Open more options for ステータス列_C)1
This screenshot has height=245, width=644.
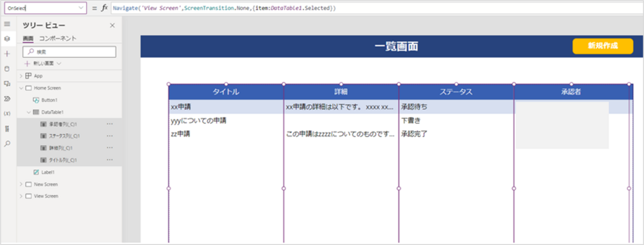click(110, 136)
